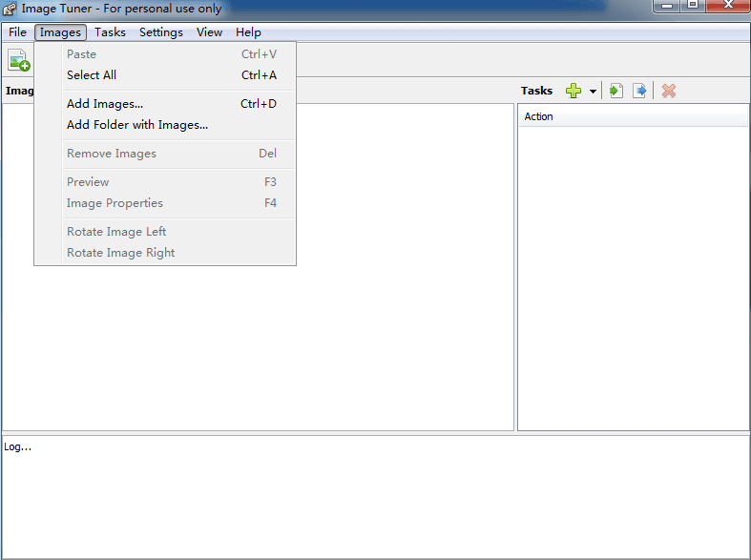Viewport: 751px width, 560px height.
Task: Click the Add Images toolbar icon
Action: click(x=19, y=60)
